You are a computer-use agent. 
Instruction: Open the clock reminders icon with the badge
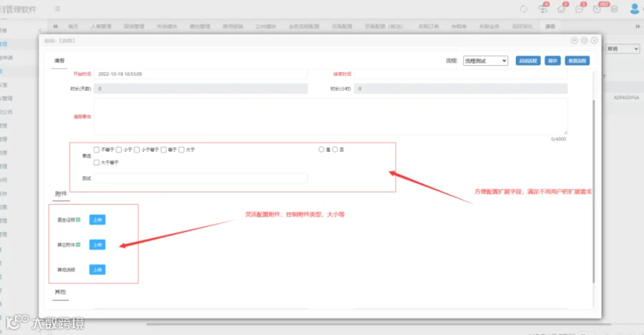coord(597,9)
